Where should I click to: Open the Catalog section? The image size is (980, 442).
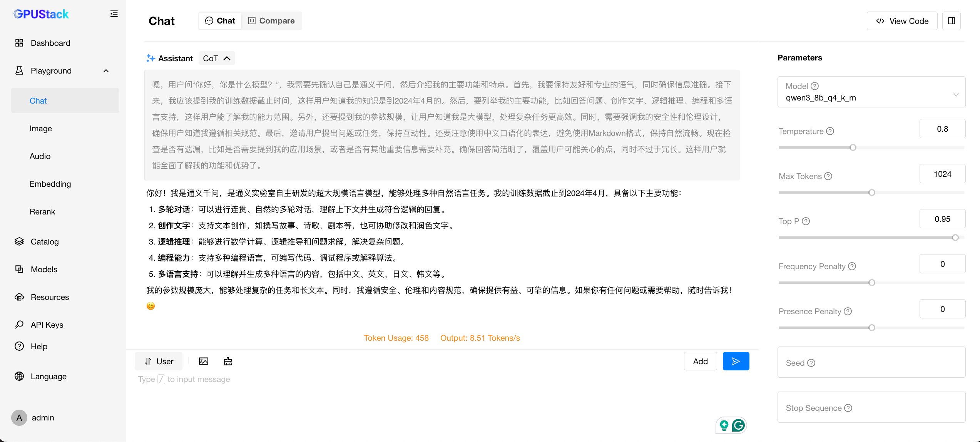point(45,242)
